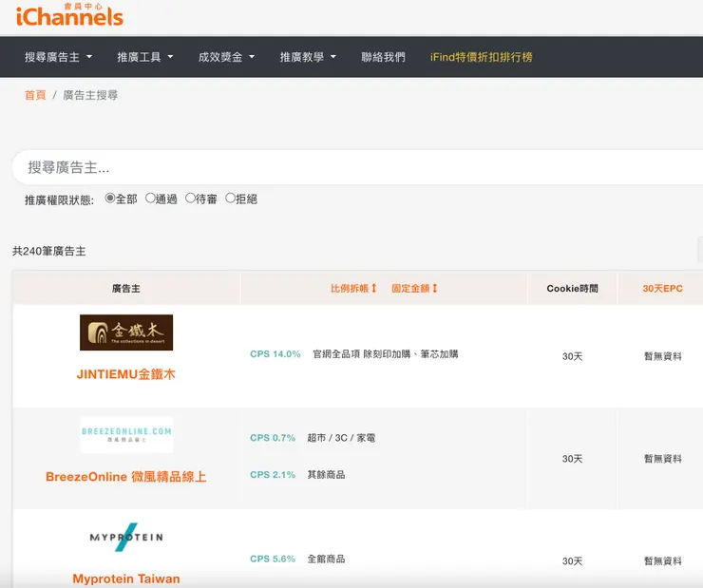Click CPS 5.6% commission text
The width and height of the screenshot is (703, 588).
(273, 559)
